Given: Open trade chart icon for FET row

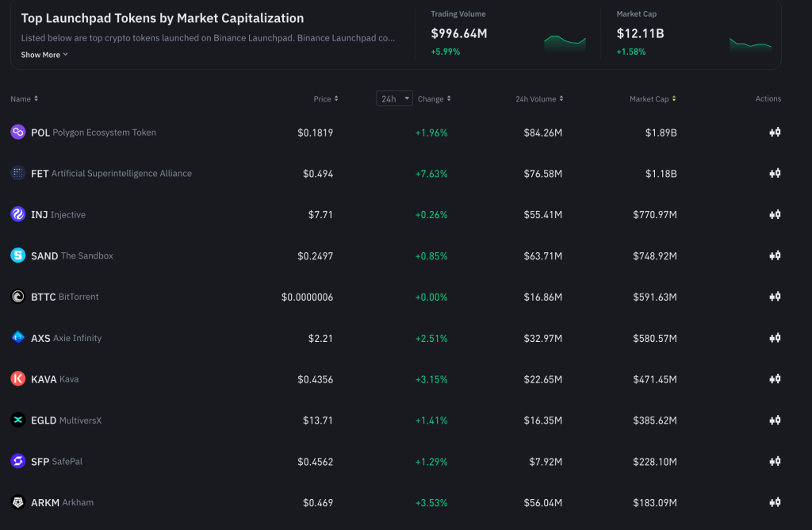Looking at the screenshot, I should click(x=775, y=173).
